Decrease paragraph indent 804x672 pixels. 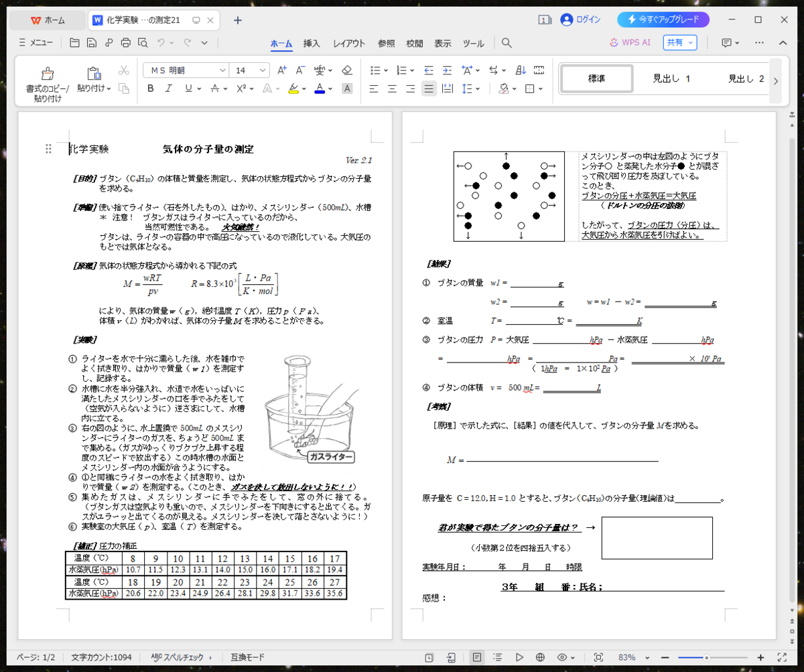click(429, 70)
